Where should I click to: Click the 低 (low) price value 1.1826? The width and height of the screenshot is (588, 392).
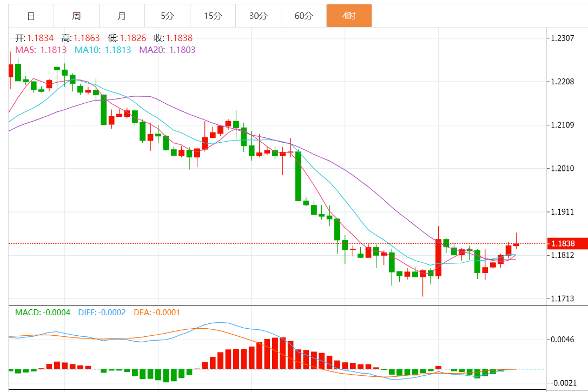133,38
